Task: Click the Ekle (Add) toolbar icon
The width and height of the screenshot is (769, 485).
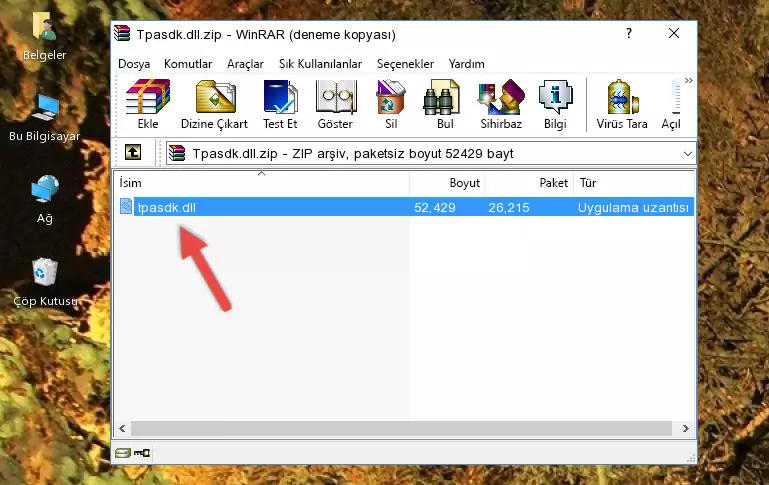Action: (148, 104)
